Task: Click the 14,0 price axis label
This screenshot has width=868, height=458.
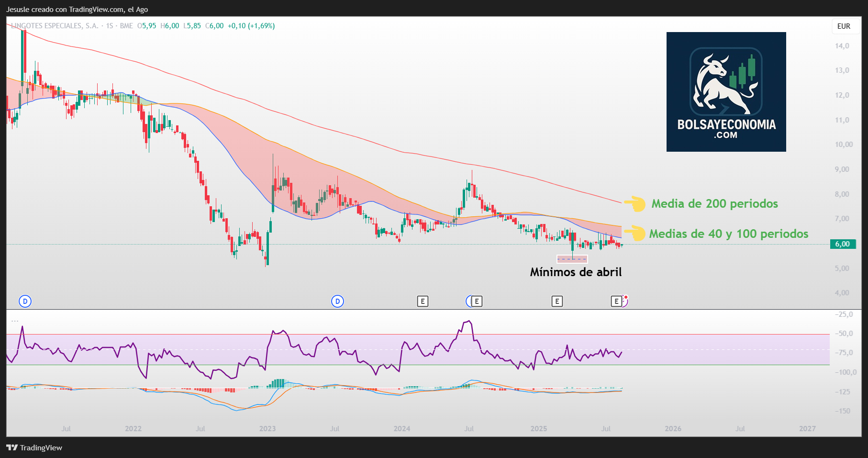Action: pyautogui.click(x=842, y=46)
